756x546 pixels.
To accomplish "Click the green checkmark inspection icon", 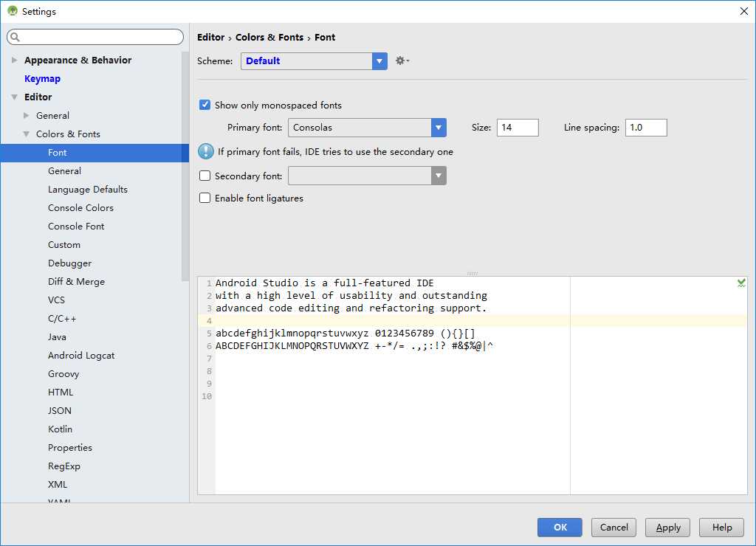I will [x=741, y=283].
